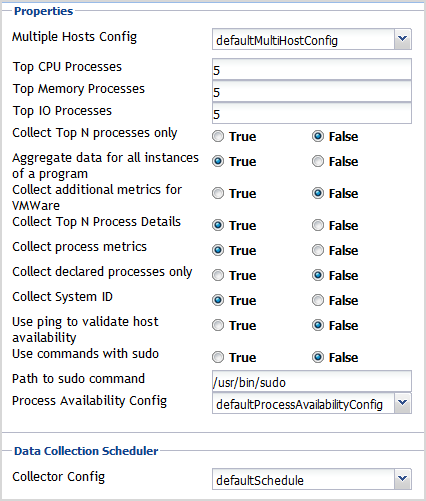The height and width of the screenshot is (501, 426).
Task: Select True for Collect declared processes only
Action: tap(218, 275)
